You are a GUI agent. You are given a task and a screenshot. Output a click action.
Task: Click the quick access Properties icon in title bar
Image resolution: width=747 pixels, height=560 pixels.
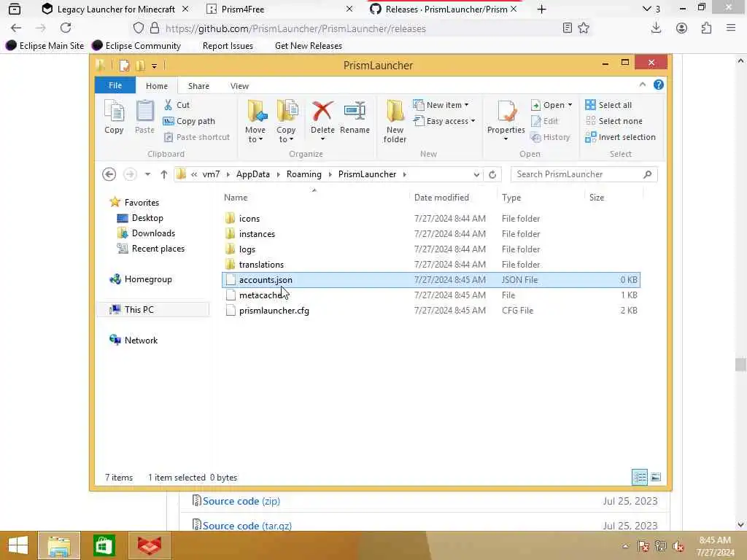click(x=124, y=65)
